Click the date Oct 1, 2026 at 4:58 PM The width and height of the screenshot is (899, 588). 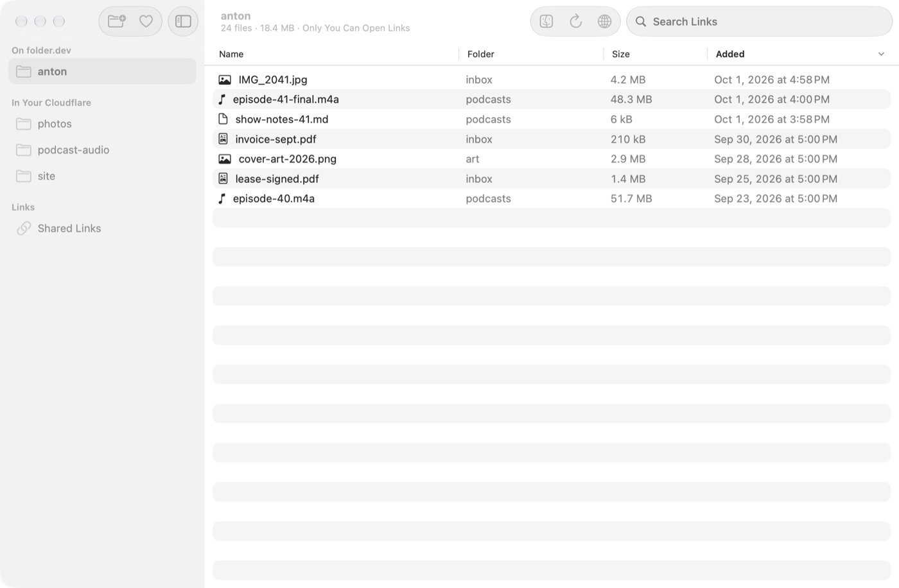(x=772, y=80)
